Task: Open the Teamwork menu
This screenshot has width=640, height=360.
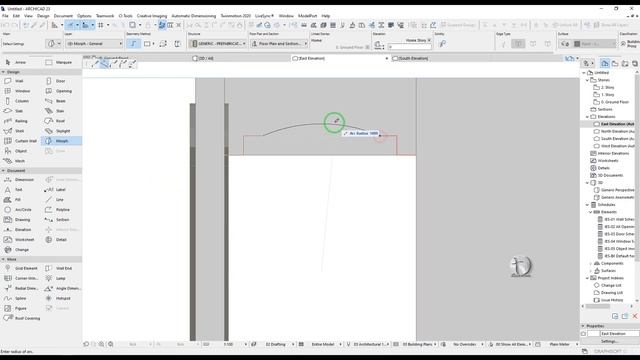Action: (105, 16)
